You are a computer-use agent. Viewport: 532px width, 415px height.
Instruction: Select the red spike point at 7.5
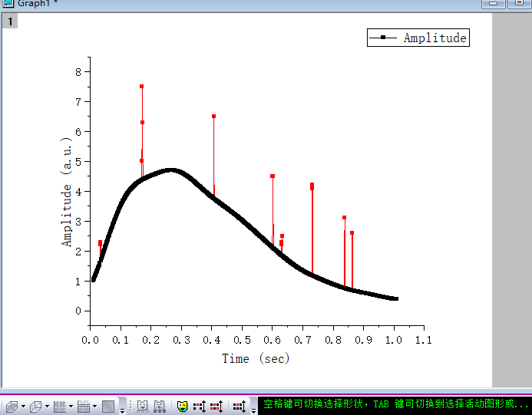[x=141, y=87]
